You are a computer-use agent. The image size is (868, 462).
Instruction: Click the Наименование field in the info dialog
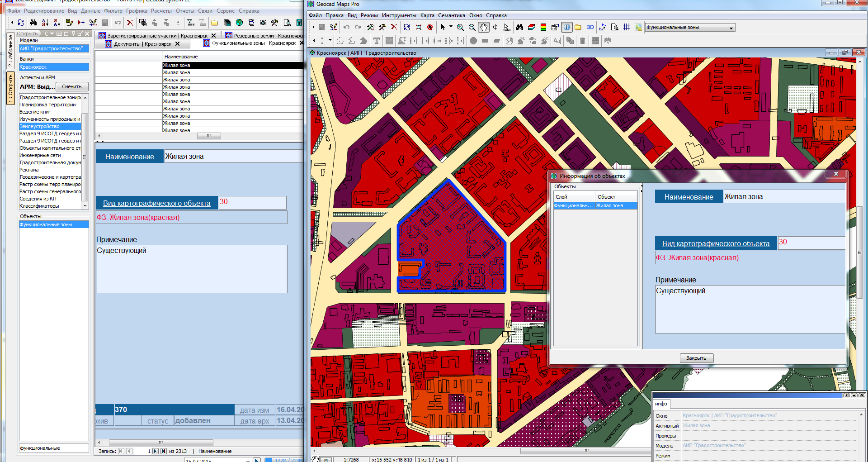pyautogui.click(x=784, y=197)
